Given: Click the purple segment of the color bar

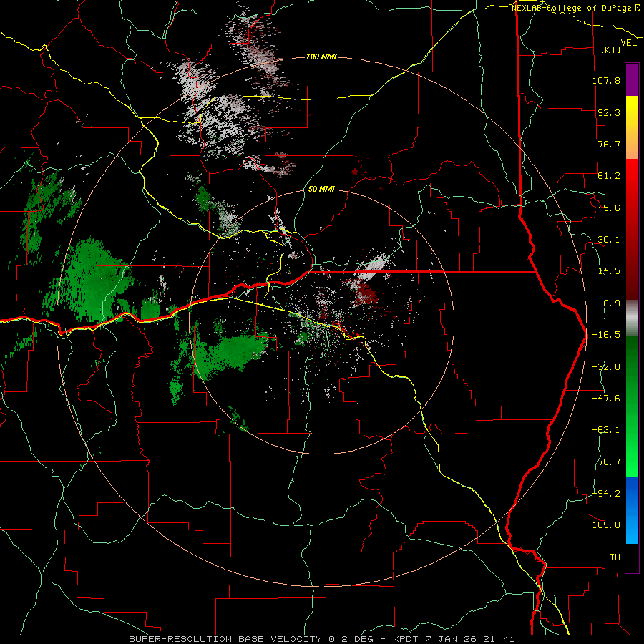Looking at the screenshot, I should pyautogui.click(x=632, y=79).
